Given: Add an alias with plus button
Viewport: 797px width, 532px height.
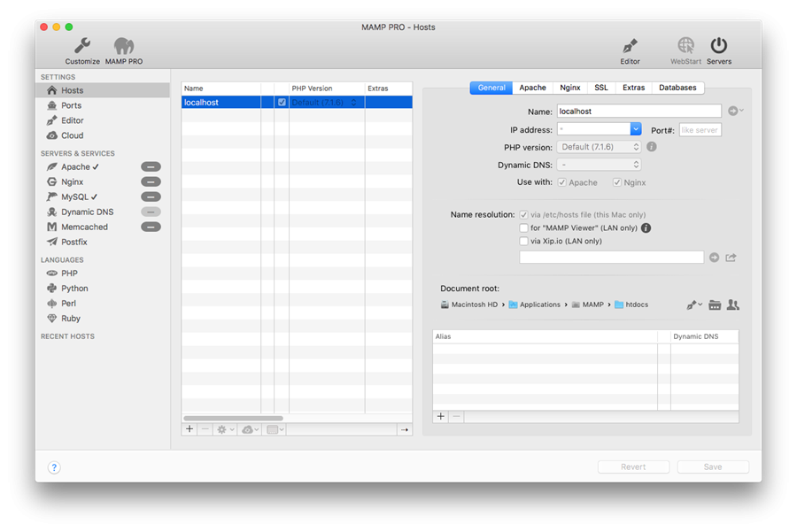Looking at the screenshot, I should coord(441,417).
